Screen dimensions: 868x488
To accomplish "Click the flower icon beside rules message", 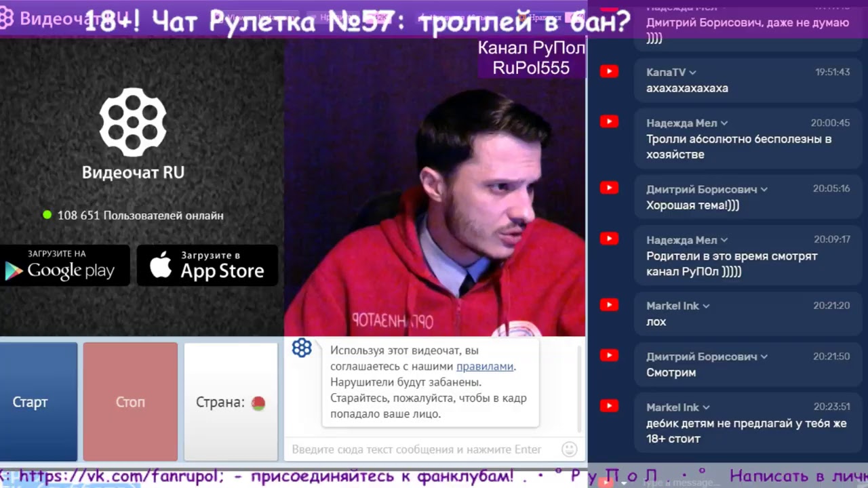I will (x=302, y=348).
